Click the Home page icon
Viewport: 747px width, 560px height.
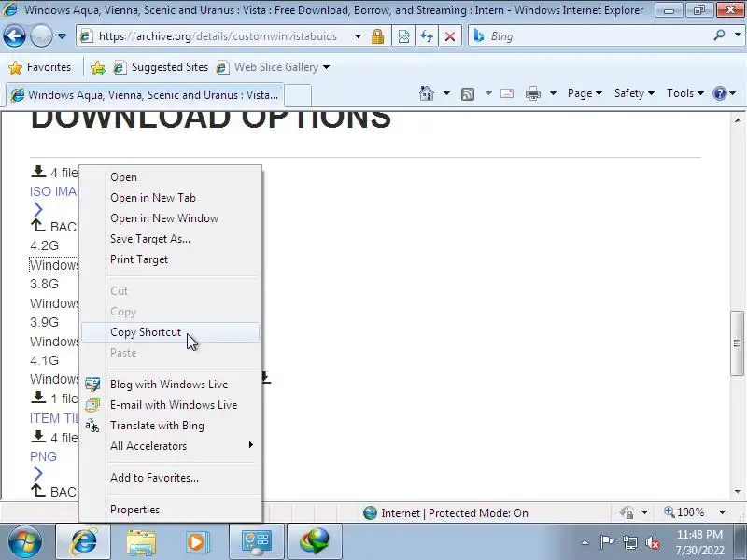pyautogui.click(x=427, y=93)
